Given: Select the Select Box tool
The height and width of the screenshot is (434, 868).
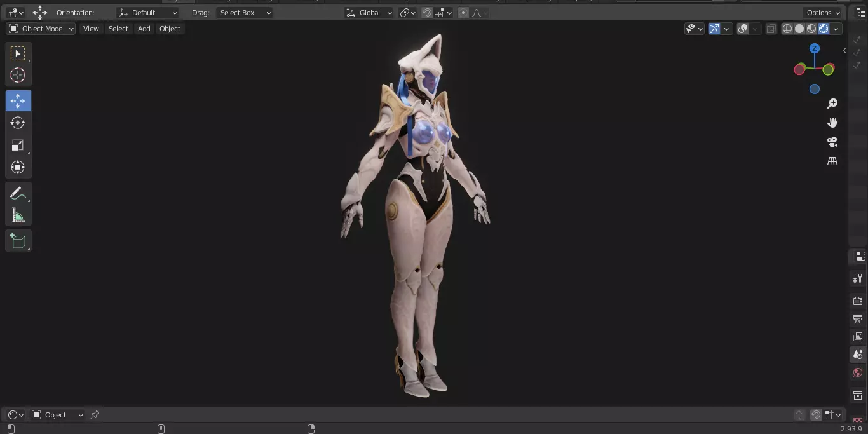Looking at the screenshot, I should [18, 53].
